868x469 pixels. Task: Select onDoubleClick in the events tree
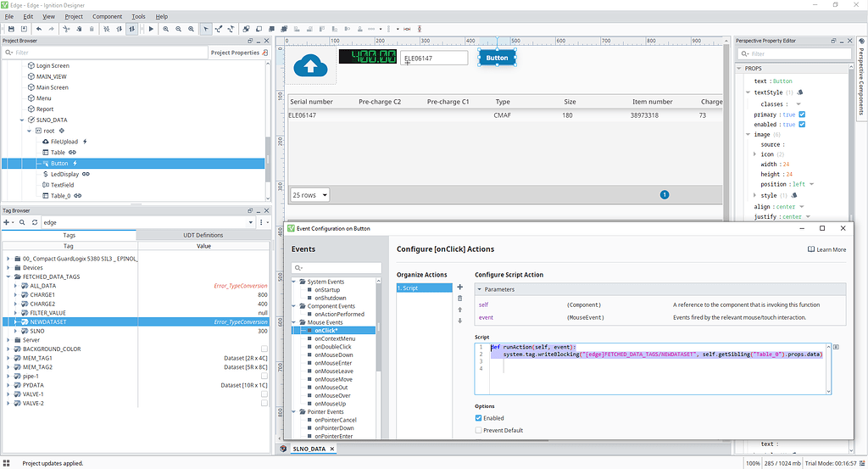click(332, 347)
